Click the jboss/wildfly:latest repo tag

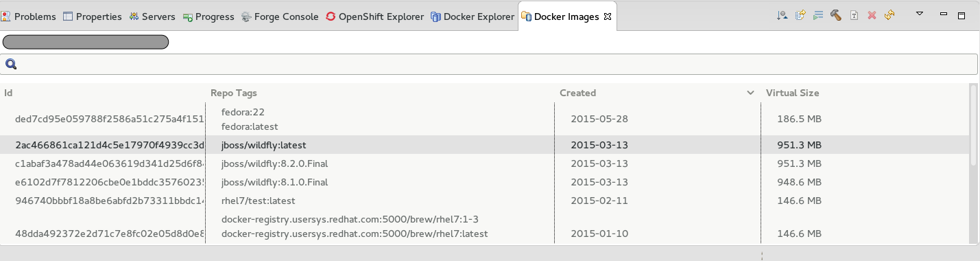click(x=264, y=145)
